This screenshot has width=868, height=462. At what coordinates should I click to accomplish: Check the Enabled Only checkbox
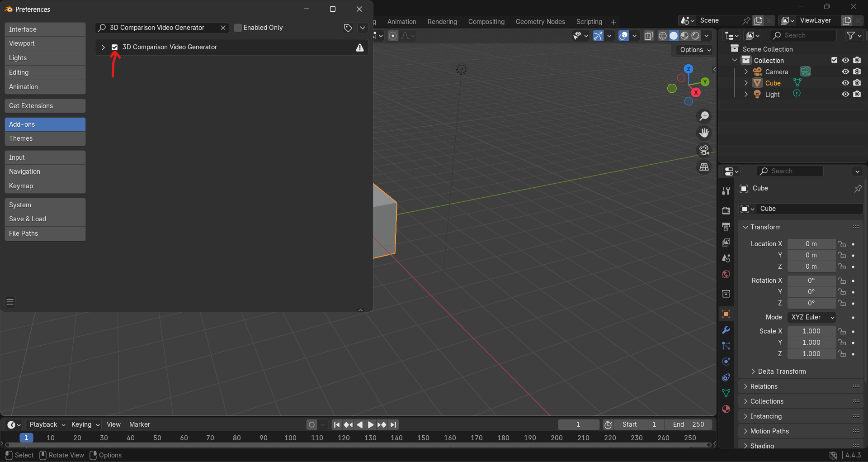[x=238, y=28]
